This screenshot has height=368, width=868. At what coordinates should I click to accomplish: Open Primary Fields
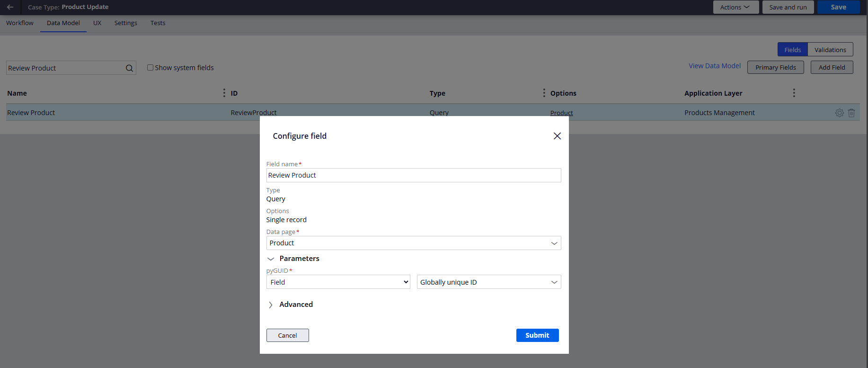(776, 67)
